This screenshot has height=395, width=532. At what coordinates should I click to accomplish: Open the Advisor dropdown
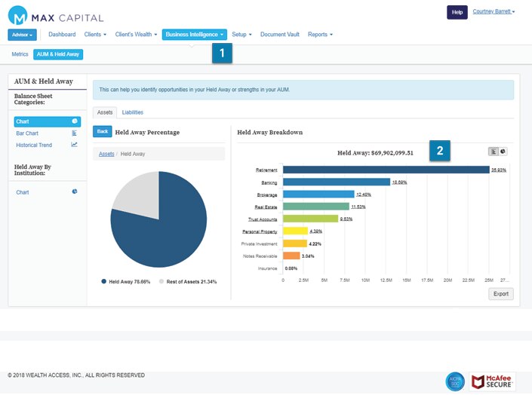(x=22, y=35)
